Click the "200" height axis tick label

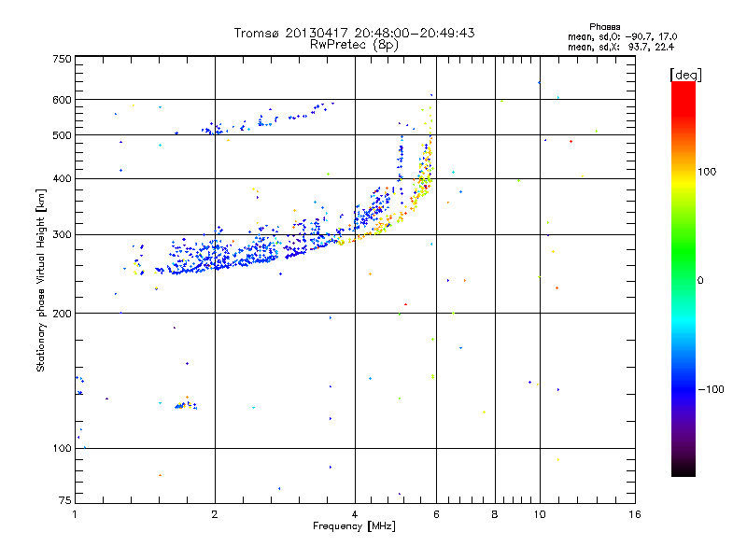click(62, 314)
